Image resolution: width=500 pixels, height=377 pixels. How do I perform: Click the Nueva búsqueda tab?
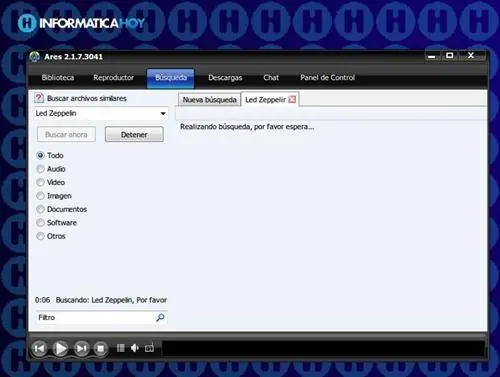click(x=209, y=100)
